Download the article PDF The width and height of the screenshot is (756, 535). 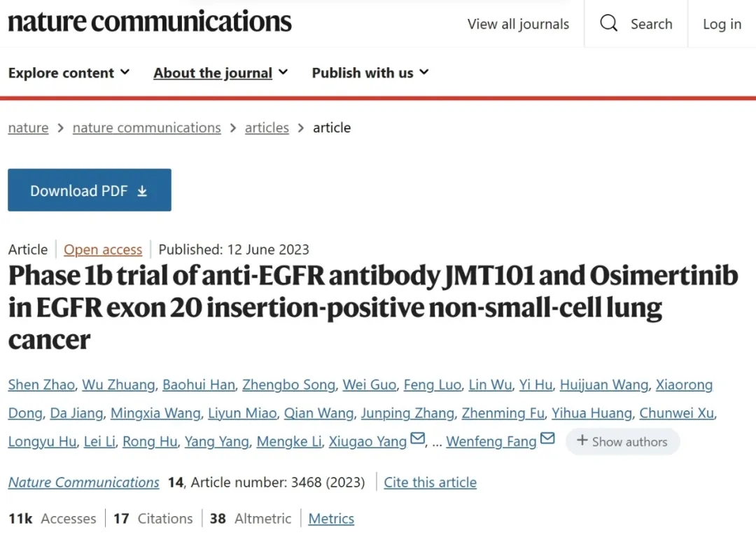89,190
